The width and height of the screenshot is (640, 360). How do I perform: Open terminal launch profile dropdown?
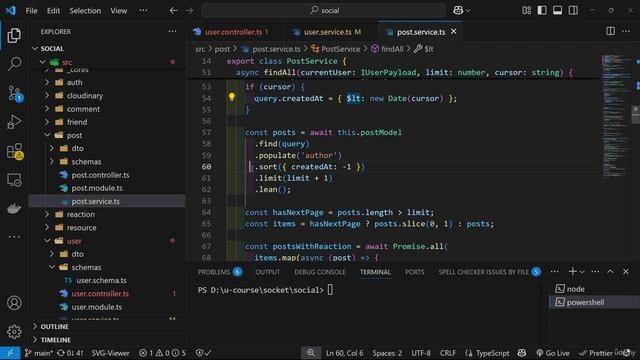[582, 272]
